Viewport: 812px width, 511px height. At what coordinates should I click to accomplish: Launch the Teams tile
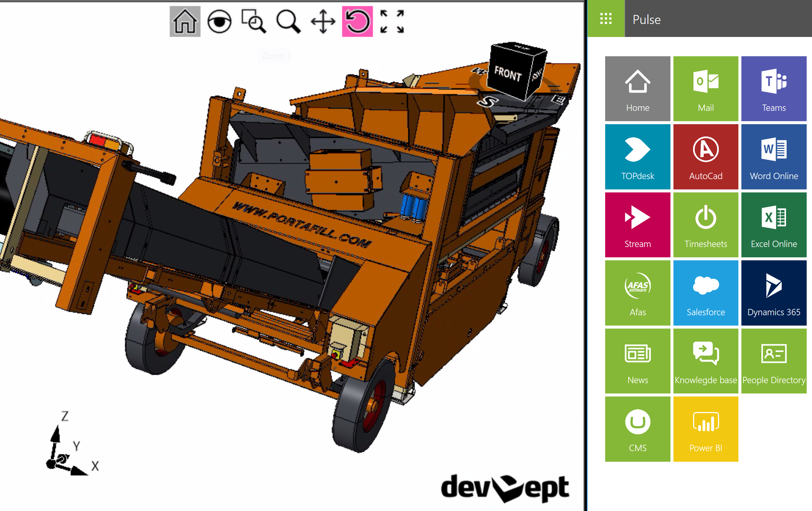[774, 89]
